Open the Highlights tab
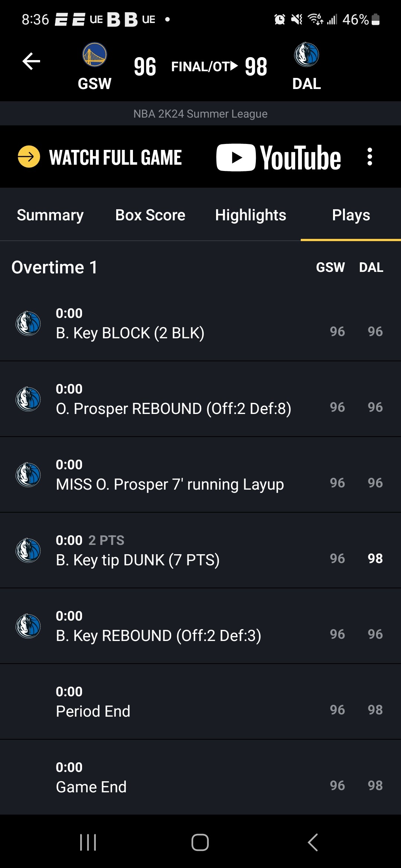This screenshot has width=401, height=868. 251,215
